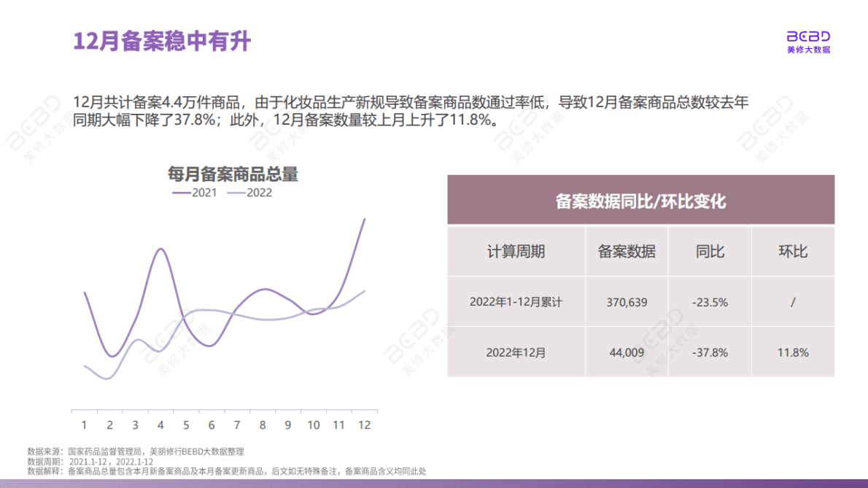The width and height of the screenshot is (868, 488).
Task: Select the 计算周期 column header
Action: (x=516, y=251)
